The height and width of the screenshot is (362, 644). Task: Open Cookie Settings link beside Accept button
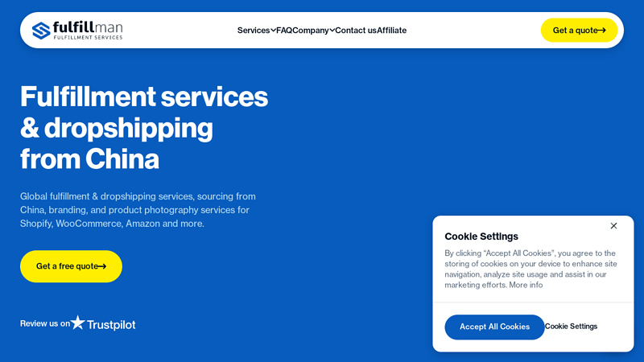coord(571,327)
